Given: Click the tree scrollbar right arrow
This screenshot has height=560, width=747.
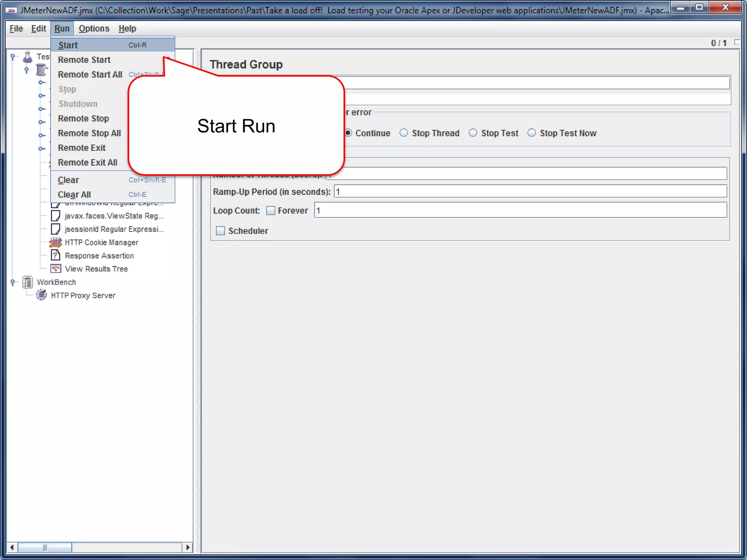Looking at the screenshot, I should point(187,547).
